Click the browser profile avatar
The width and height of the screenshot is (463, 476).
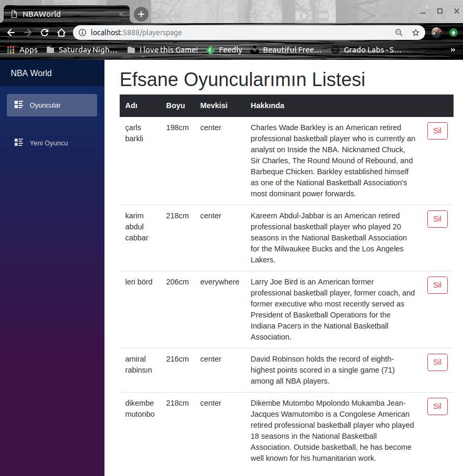(437, 33)
